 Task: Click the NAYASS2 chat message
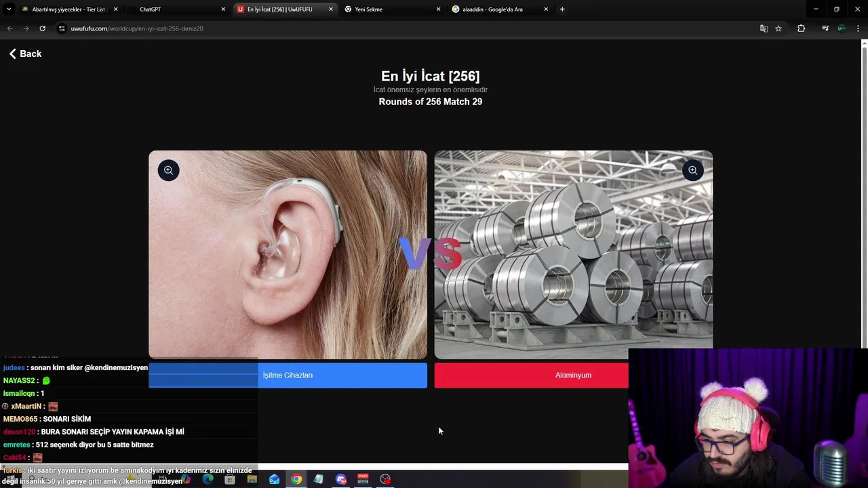click(x=26, y=380)
